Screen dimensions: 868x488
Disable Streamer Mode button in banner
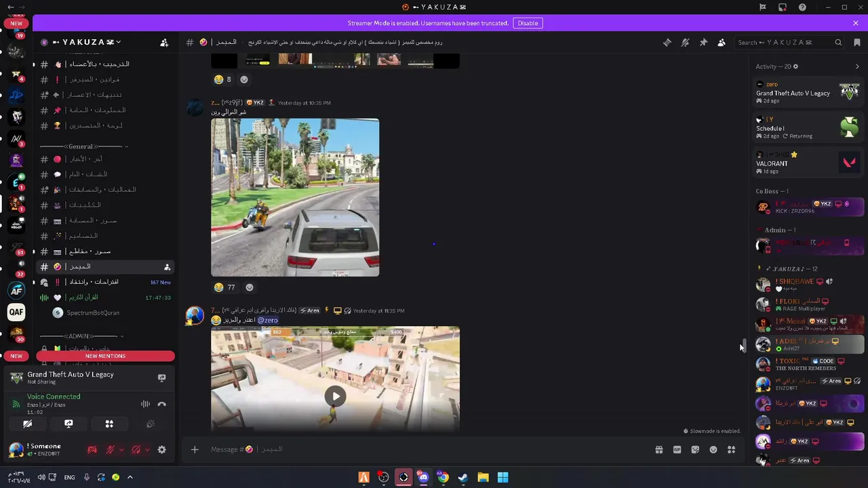pyautogui.click(x=528, y=23)
